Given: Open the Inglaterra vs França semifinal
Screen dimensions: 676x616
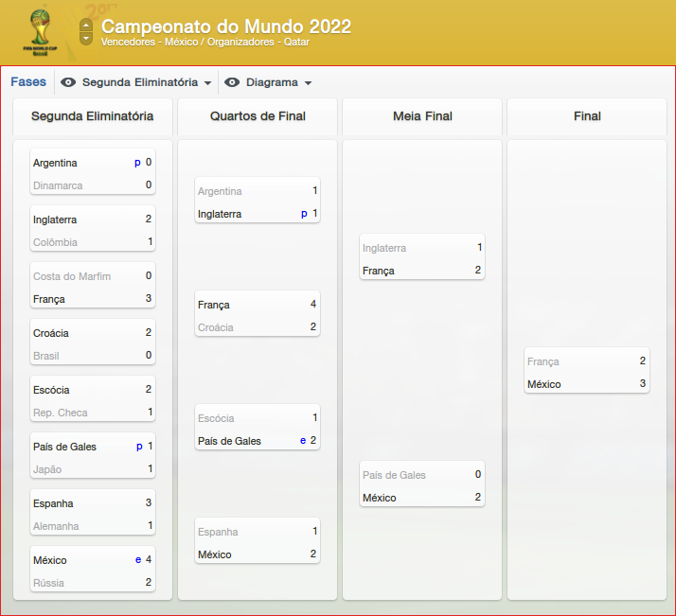Looking at the screenshot, I should pyautogui.click(x=422, y=259).
